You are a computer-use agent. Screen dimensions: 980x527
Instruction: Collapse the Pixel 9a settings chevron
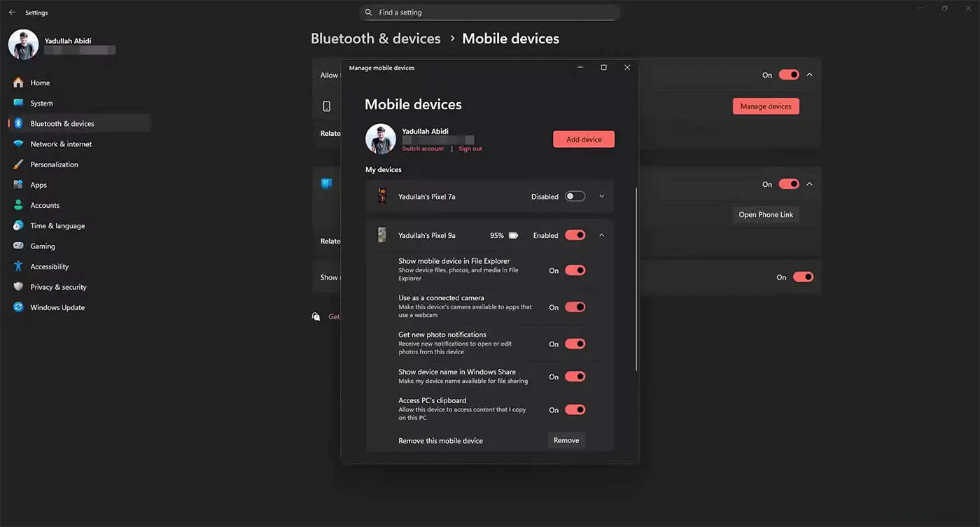pyautogui.click(x=601, y=235)
